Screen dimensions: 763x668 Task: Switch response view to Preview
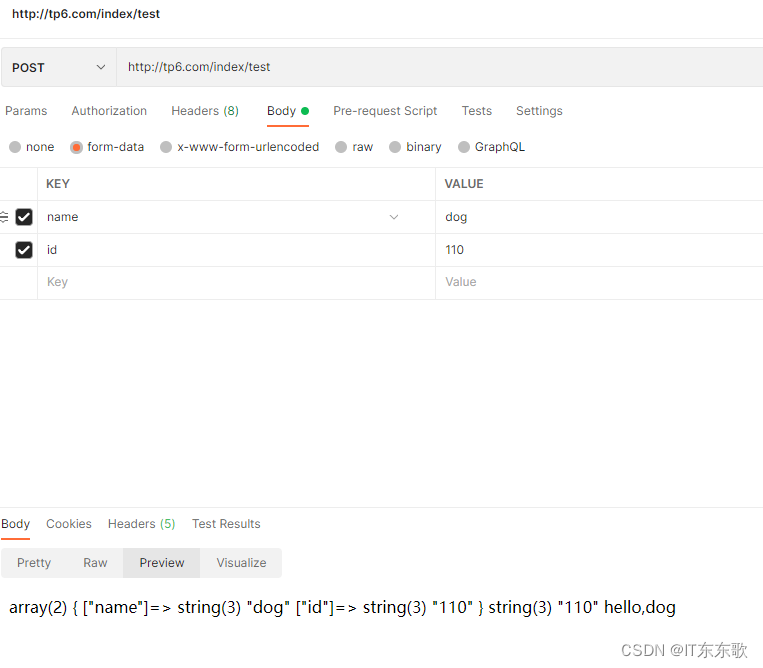point(162,563)
